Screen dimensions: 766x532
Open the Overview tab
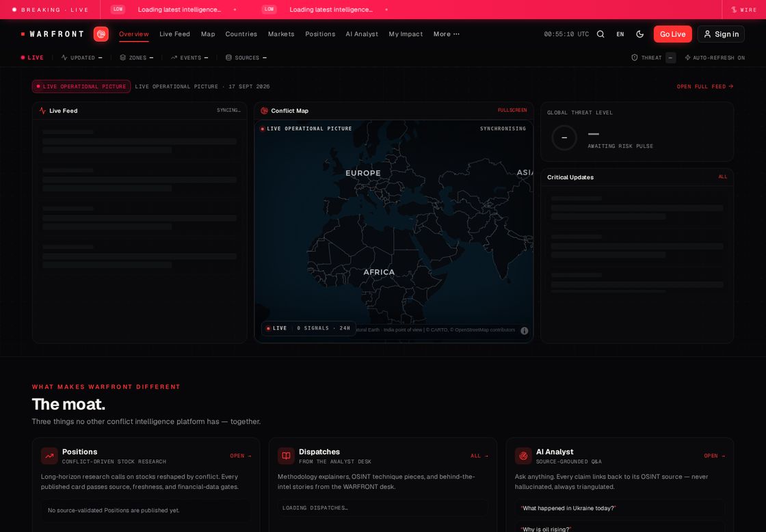[134, 34]
